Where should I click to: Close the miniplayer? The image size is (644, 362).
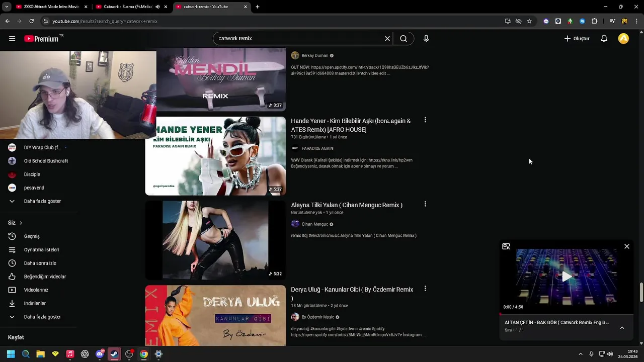627,246
